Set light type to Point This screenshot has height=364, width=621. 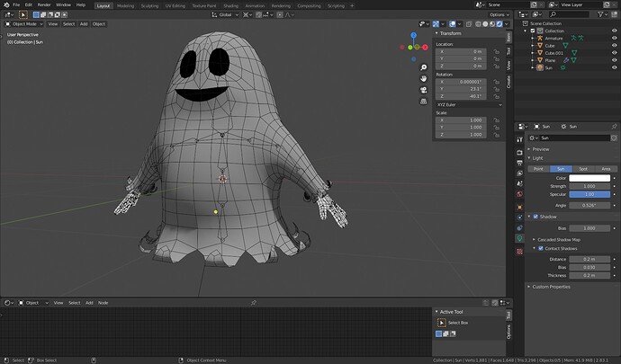coord(538,169)
